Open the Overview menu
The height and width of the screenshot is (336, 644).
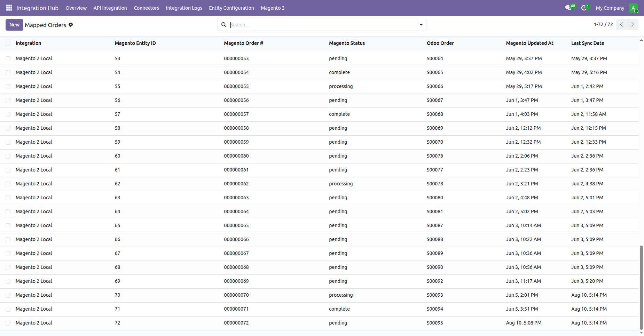[x=76, y=8]
